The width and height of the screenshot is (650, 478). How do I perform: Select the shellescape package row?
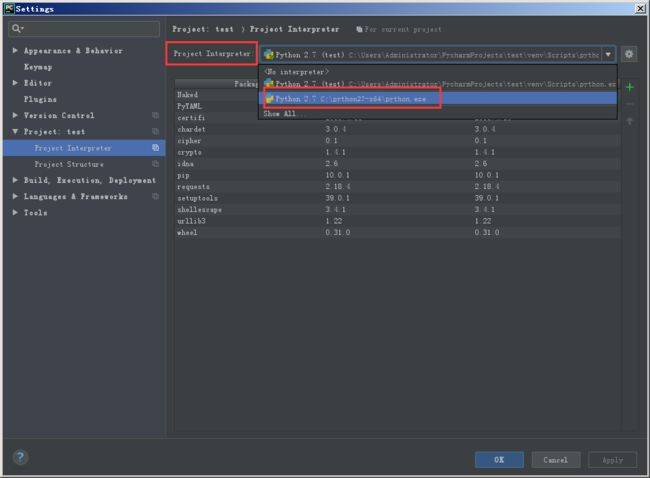tap(397, 210)
